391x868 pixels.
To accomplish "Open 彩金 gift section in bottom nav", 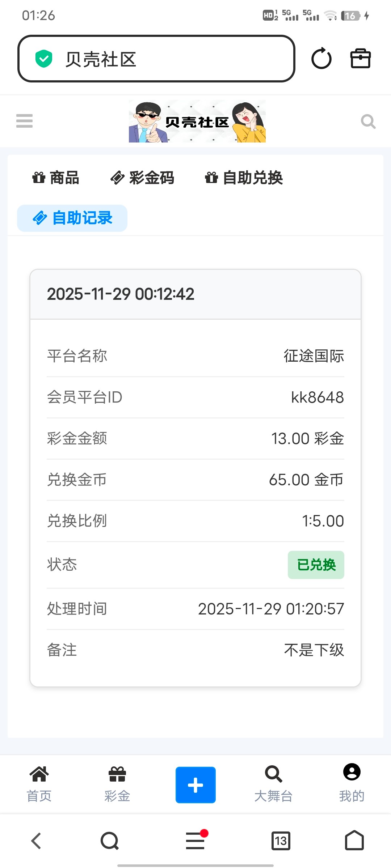I will [117, 784].
